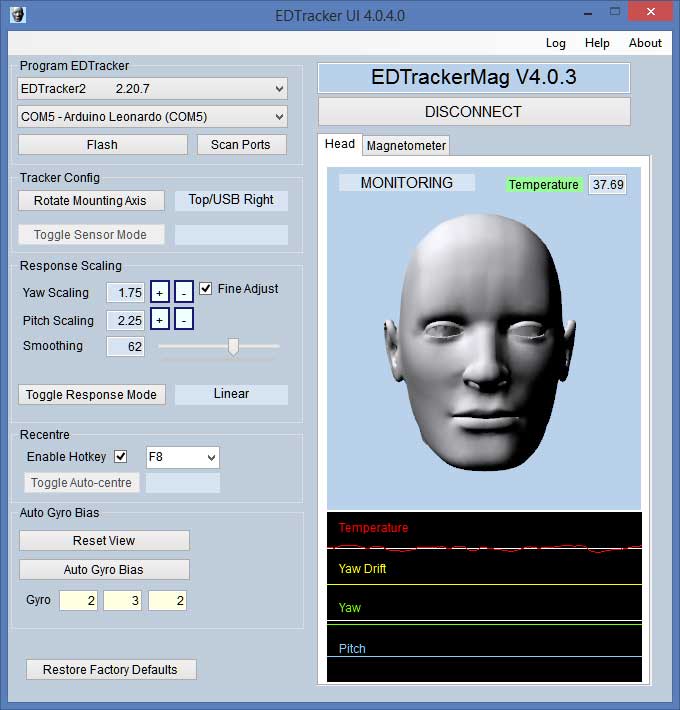Viewport: 680px width, 710px height.
Task: Click the Top/USB Right orientation label
Action: [x=231, y=200]
